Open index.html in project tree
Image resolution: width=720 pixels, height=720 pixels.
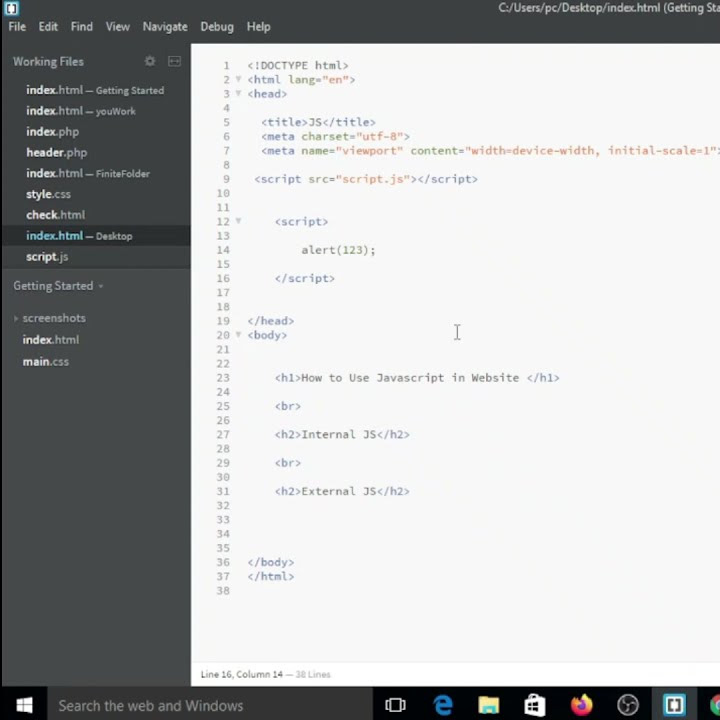[51, 340]
